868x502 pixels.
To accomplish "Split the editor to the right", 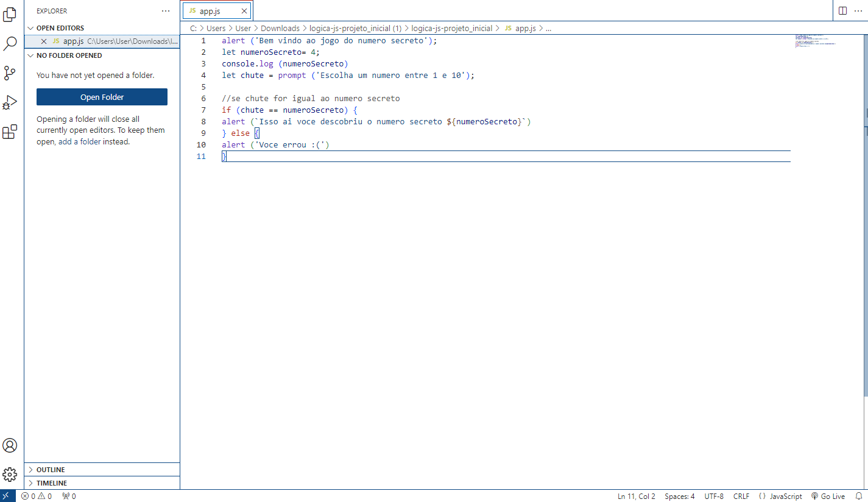I will [x=842, y=11].
